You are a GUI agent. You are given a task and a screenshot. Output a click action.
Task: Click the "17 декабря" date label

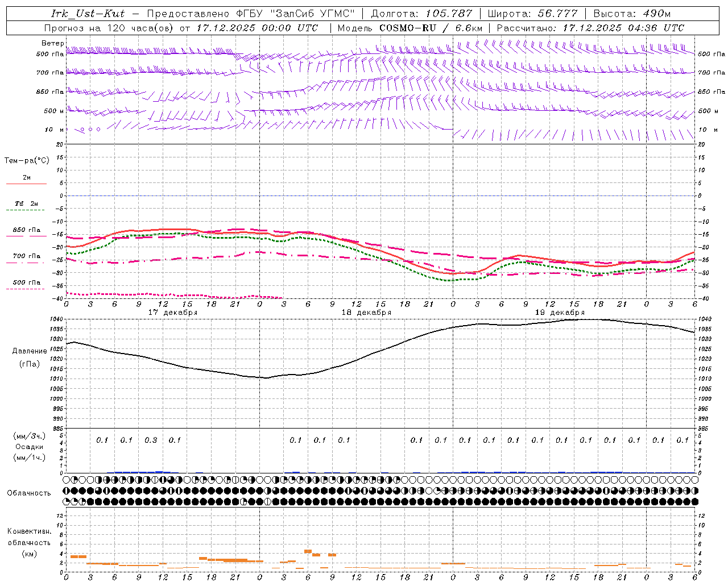pyautogui.click(x=173, y=313)
